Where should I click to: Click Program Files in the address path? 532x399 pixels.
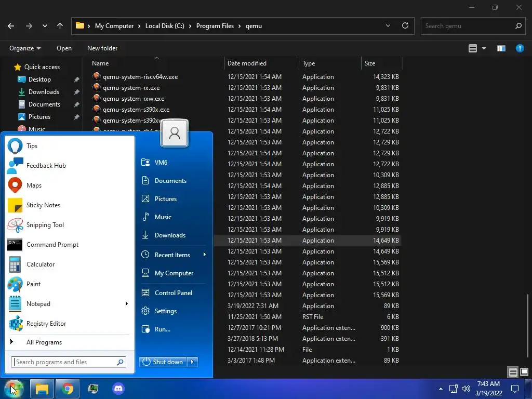pyautogui.click(x=215, y=26)
